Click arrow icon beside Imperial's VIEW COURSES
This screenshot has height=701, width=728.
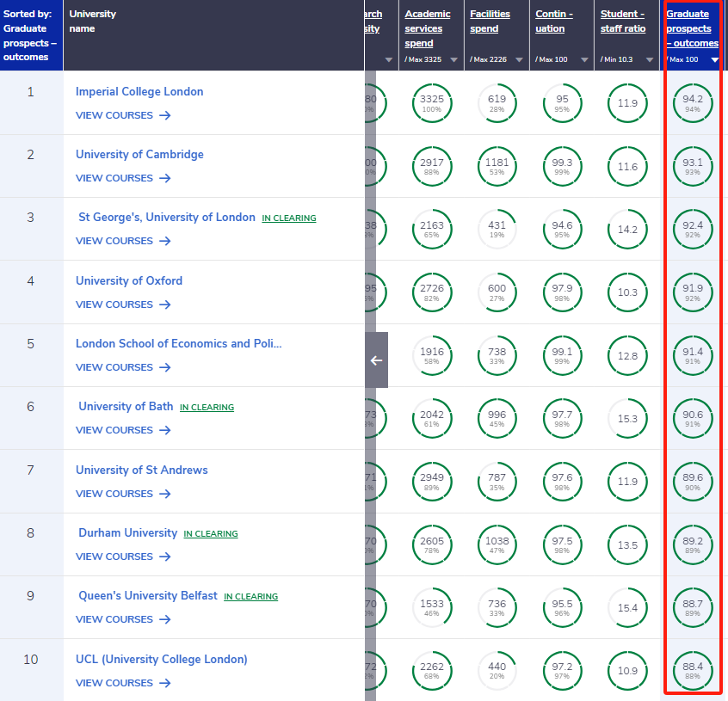(165, 115)
